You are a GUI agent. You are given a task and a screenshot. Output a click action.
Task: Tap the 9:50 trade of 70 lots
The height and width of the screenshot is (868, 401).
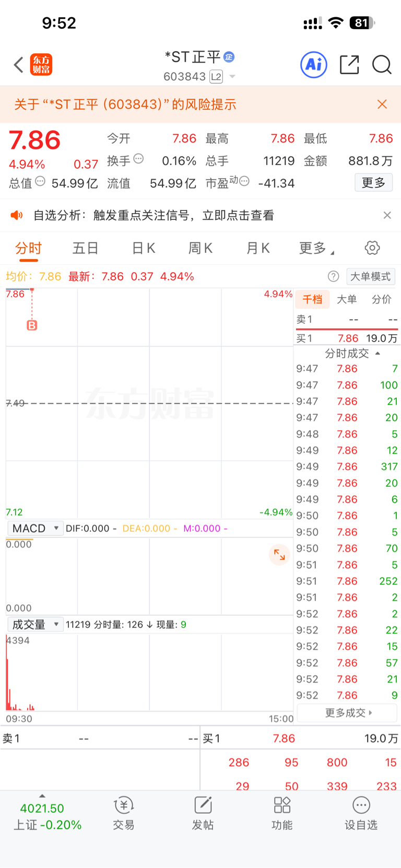[347, 548]
